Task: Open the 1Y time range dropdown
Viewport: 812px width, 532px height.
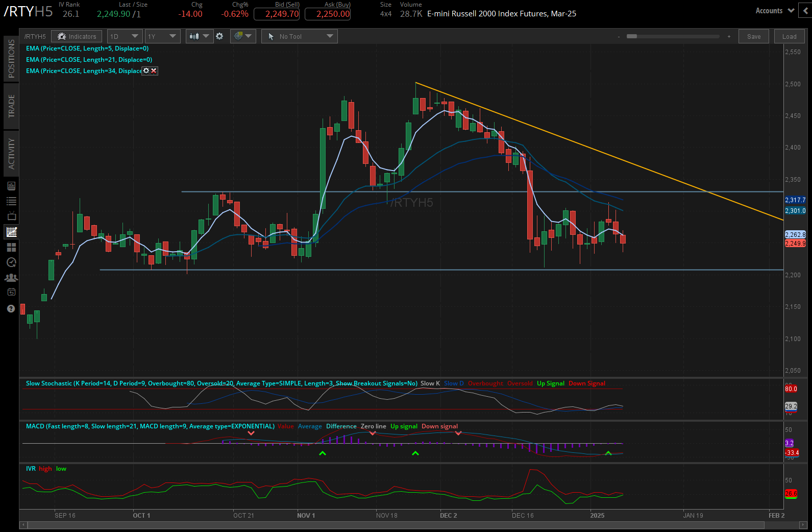Action: [x=162, y=36]
